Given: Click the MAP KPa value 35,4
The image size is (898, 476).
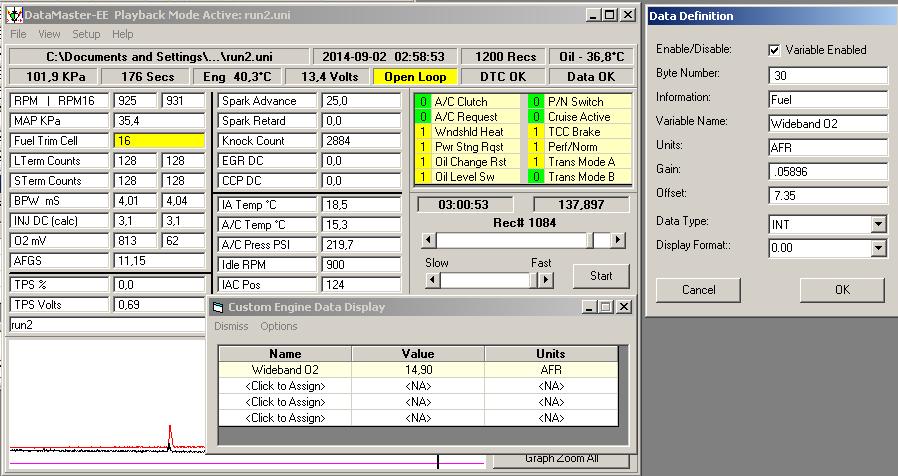Looking at the screenshot, I should click(x=159, y=121).
